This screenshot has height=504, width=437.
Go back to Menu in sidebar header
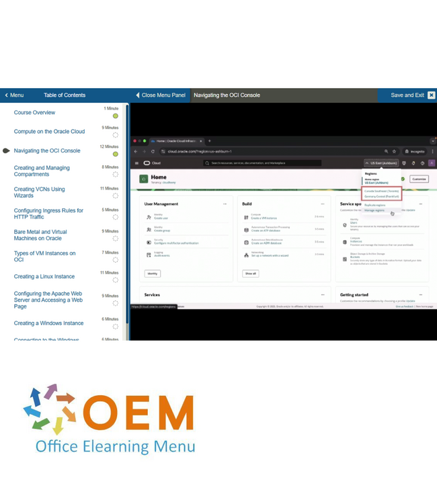tap(13, 95)
